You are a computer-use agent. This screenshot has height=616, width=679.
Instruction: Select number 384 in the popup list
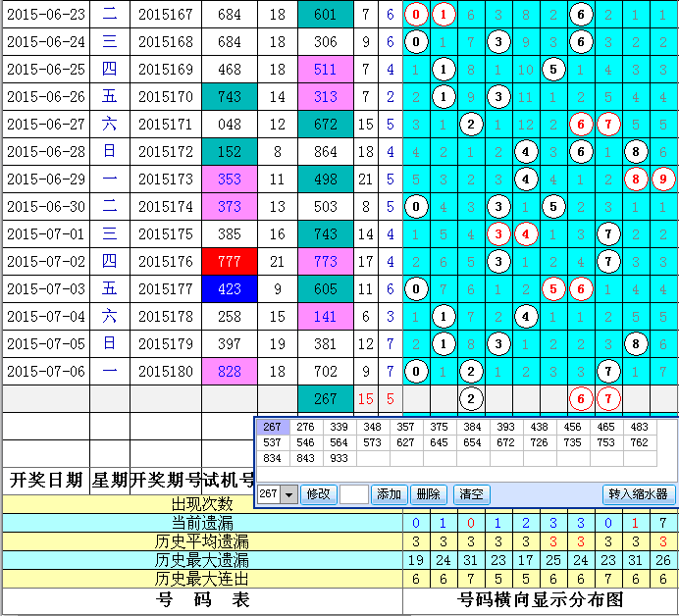pos(472,427)
